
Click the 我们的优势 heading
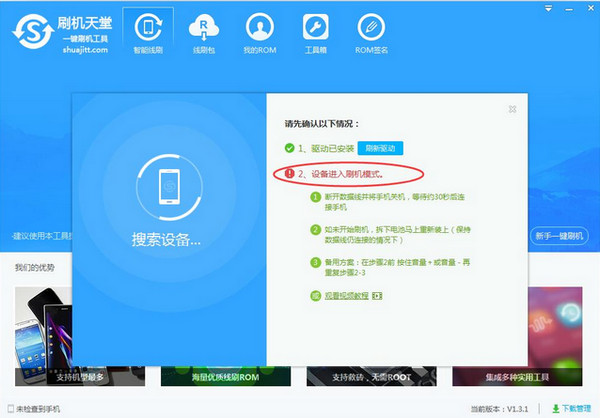tap(34, 268)
